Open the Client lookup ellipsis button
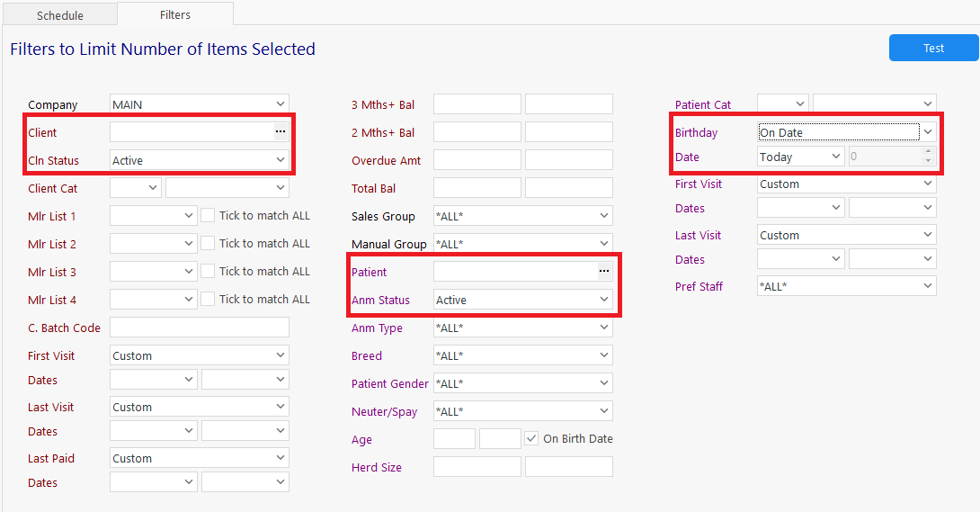This screenshot has height=512, width=980. [281, 132]
